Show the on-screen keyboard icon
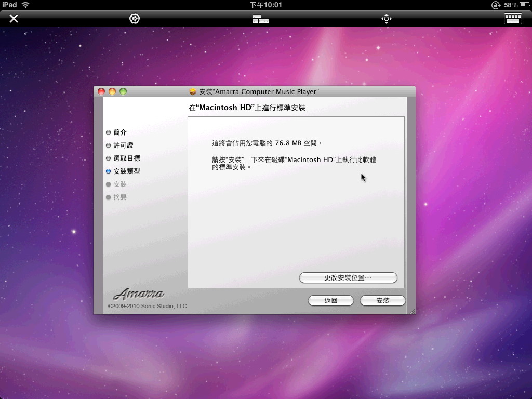 (x=513, y=18)
